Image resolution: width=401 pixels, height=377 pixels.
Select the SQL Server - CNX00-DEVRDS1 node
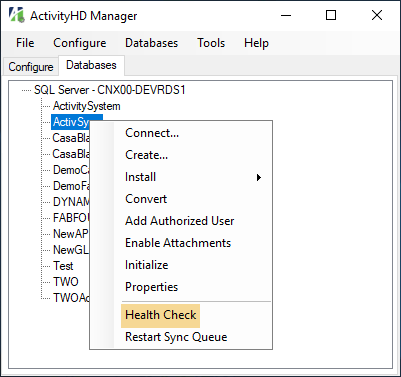coord(110,90)
